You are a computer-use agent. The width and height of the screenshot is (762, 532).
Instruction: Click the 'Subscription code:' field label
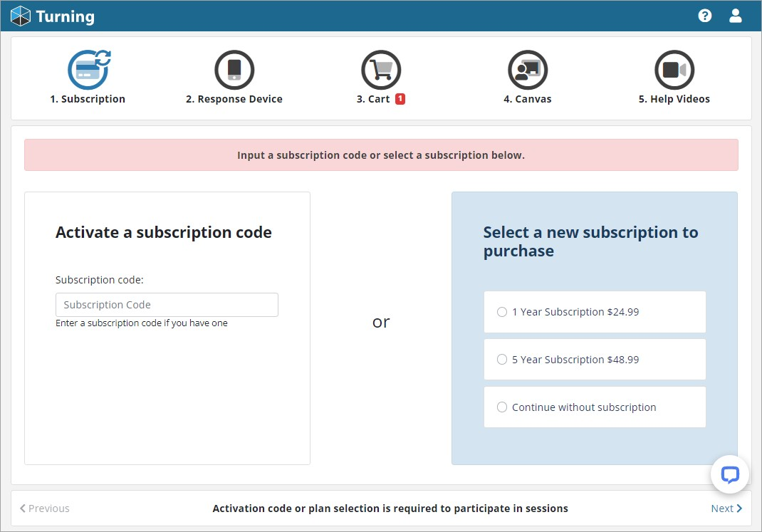point(100,280)
